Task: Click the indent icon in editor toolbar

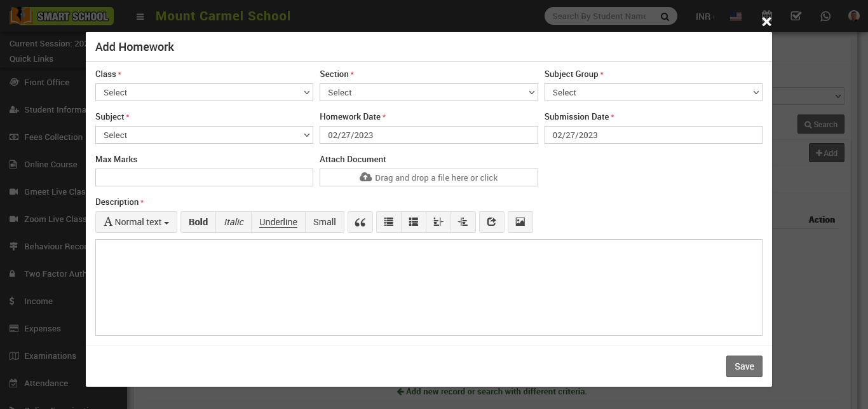Action: (x=463, y=222)
